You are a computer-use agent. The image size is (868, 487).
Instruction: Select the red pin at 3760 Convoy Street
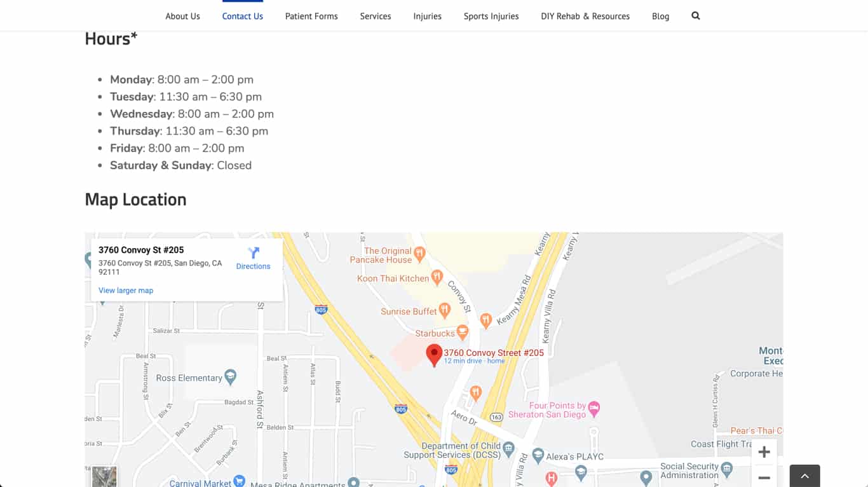[434, 355]
